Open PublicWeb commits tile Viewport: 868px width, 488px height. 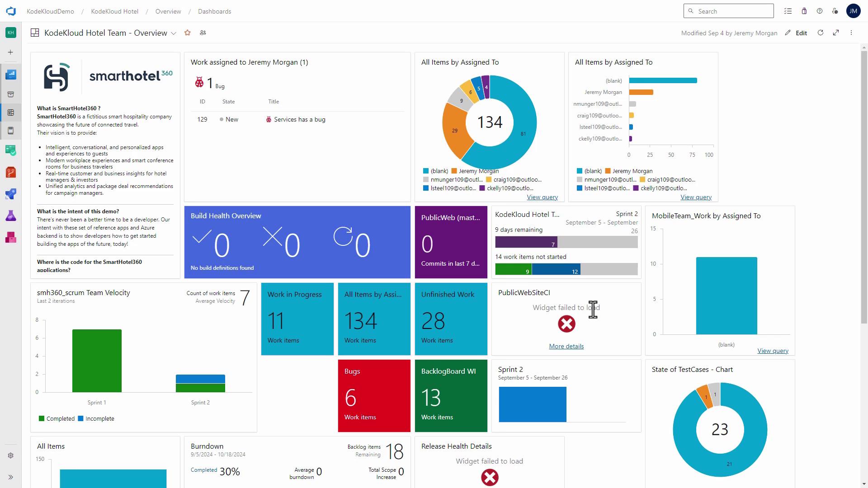[x=451, y=242]
